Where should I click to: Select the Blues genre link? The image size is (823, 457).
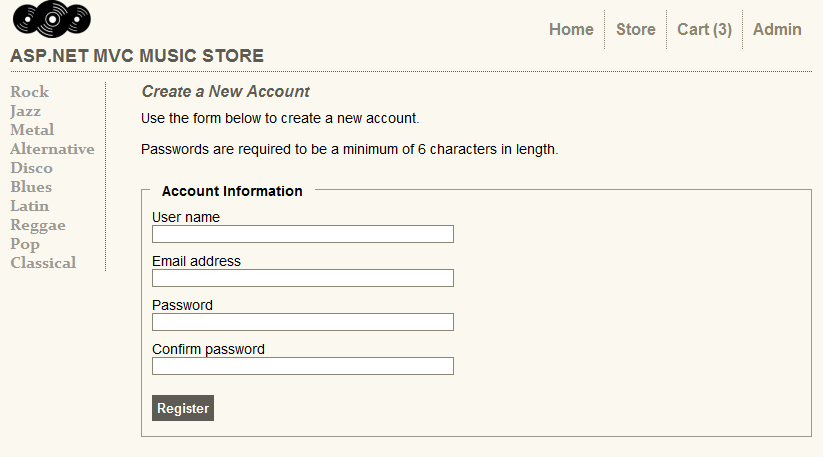31,187
